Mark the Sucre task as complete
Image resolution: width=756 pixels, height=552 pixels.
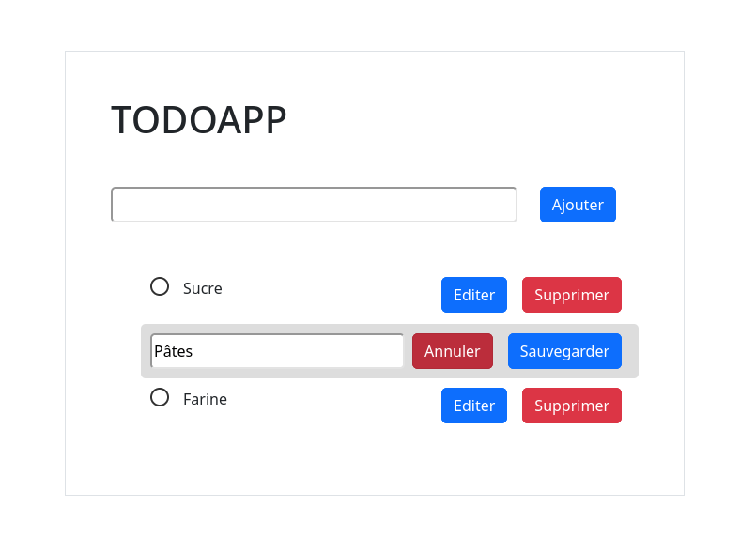click(x=160, y=285)
